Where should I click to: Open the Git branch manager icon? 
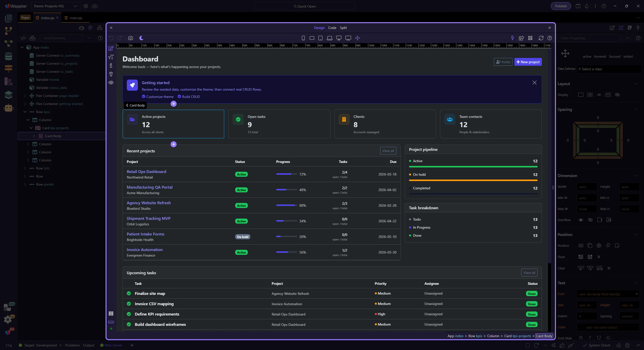click(8, 31)
